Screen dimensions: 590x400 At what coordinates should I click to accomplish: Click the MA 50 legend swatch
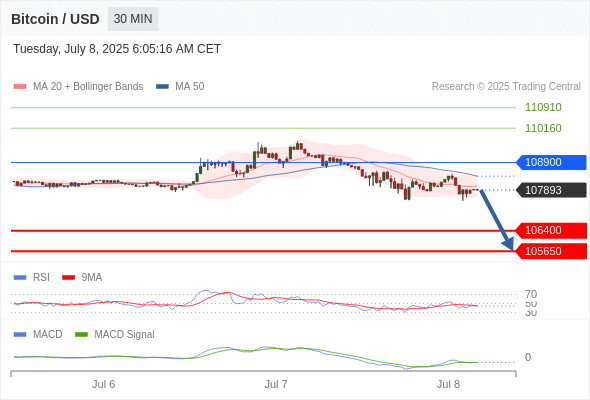pyautogui.click(x=162, y=87)
